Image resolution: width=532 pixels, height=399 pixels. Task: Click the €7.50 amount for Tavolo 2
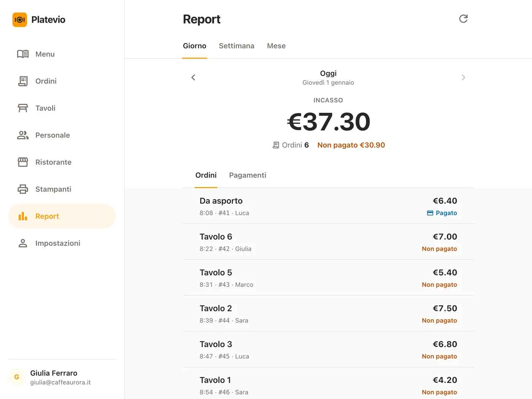point(445,308)
